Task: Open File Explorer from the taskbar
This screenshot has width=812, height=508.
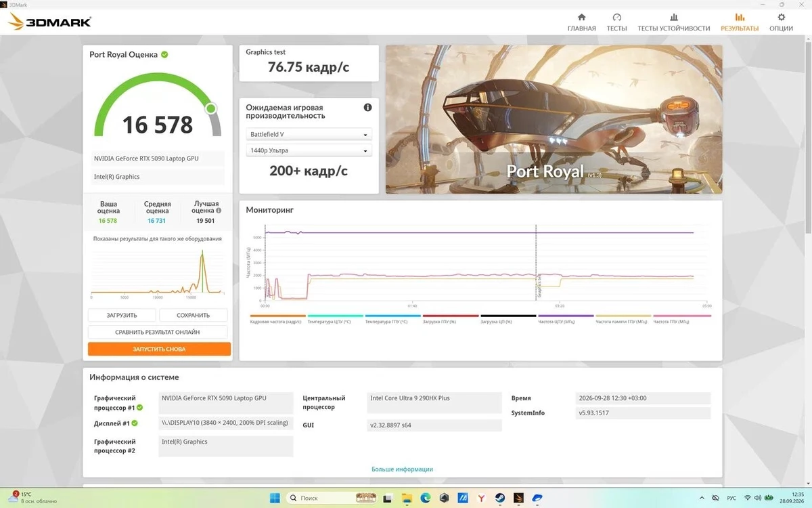Action: [407, 498]
